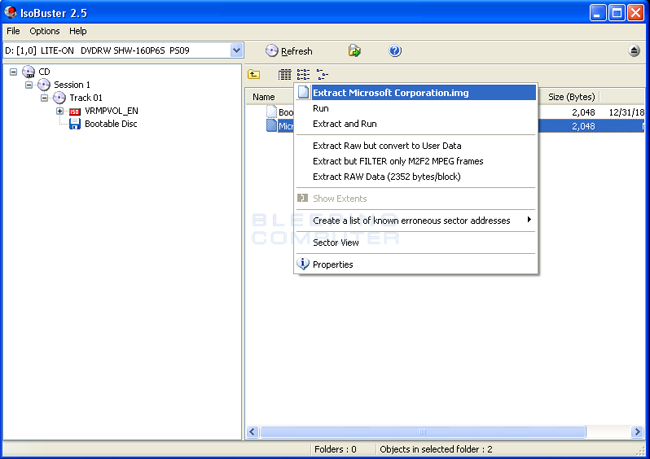Viewport: 650px width, 459px height.
Task: Select the VRMPVOL_EN ISO volume
Action: tap(111, 111)
